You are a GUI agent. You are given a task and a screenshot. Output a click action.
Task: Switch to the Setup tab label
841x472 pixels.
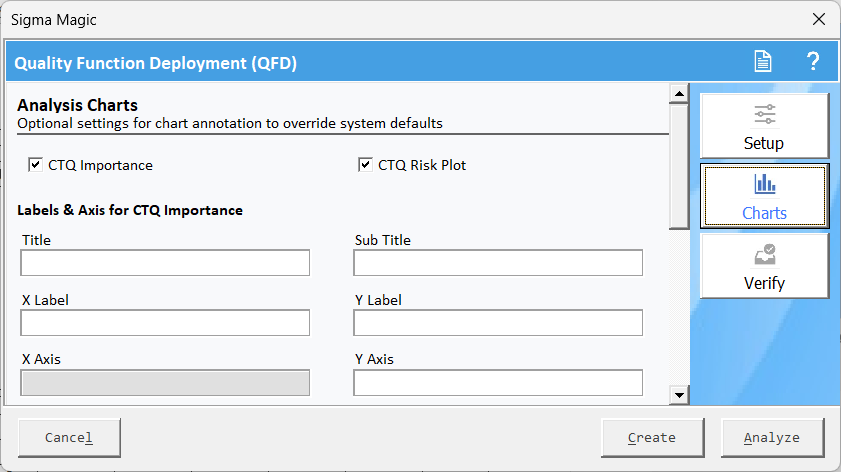click(x=764, y=143)
